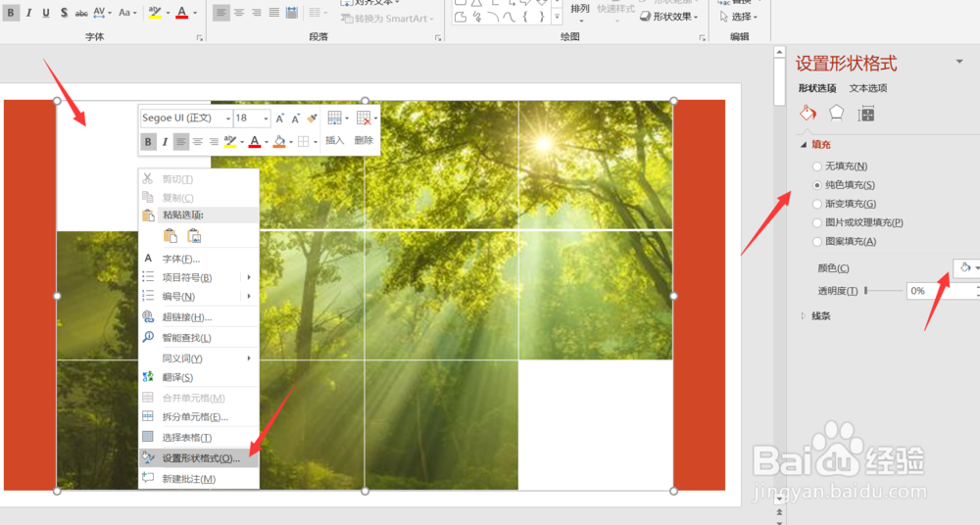Screen dimensions: 980x525
Task: Select 渐变填充(G) radio button
Action: coord(817,204)
